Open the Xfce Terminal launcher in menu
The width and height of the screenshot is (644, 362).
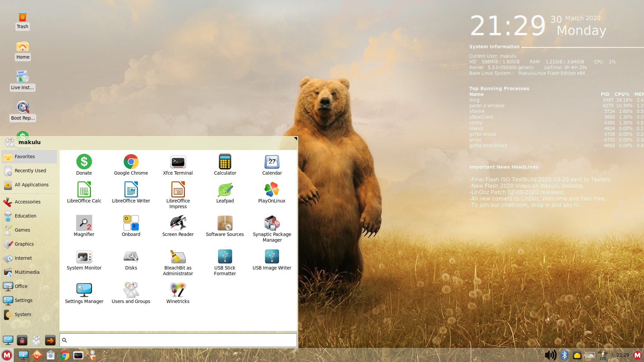coord(178,165)
